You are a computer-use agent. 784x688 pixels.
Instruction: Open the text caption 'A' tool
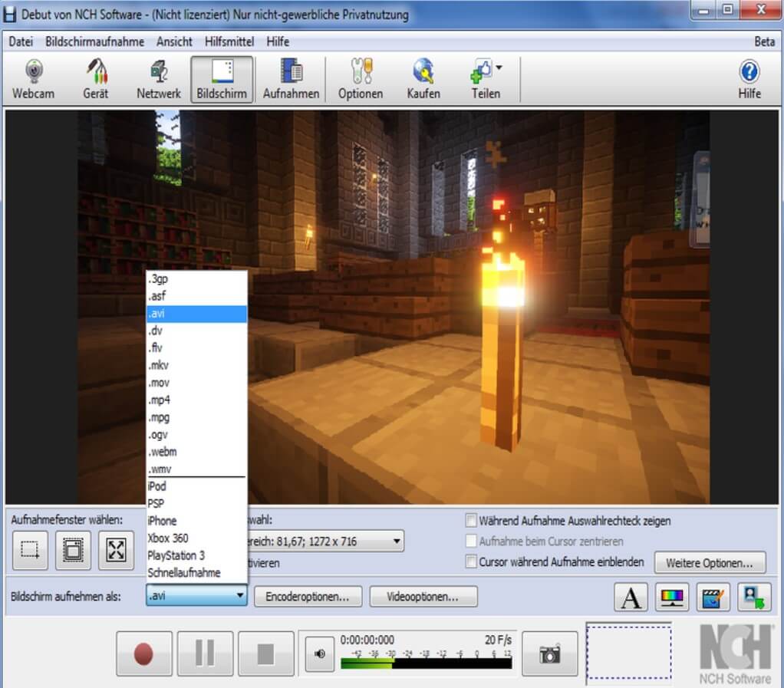(631, 597)
